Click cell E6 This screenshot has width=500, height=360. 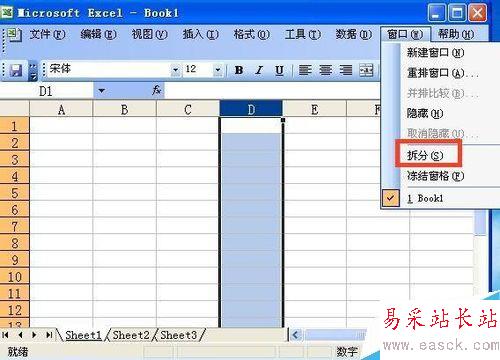point(315,209)
